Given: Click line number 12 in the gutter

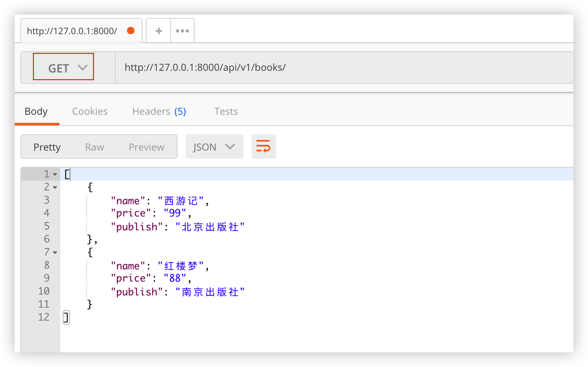Looking at the screenshot, I should pos(44,317).
